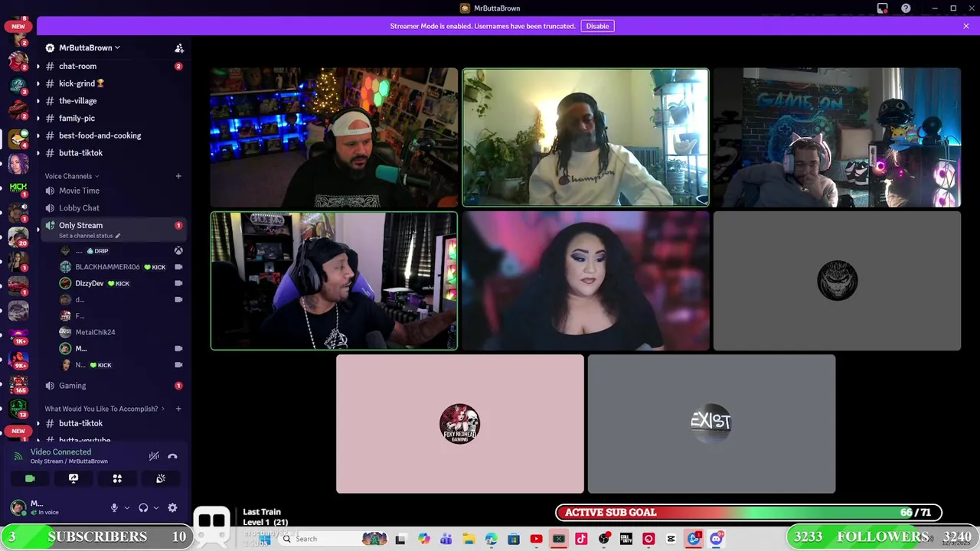Screen dimensions: 980x551
Task: Add channel to What Would You Like category
Action: (x=178, y=409)
